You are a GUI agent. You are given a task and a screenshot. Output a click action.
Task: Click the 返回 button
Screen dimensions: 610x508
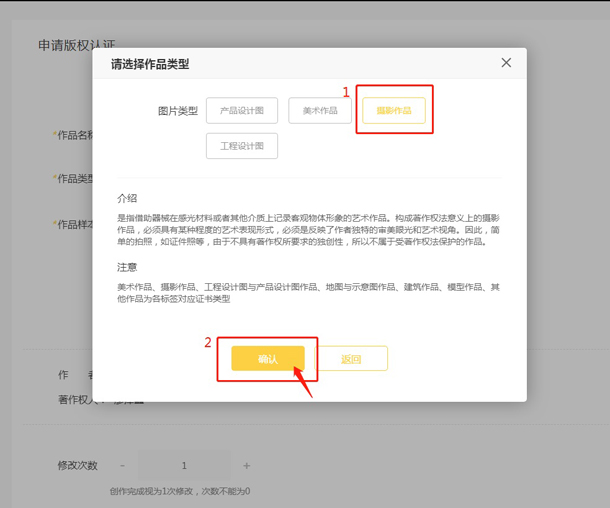[351, 358]
